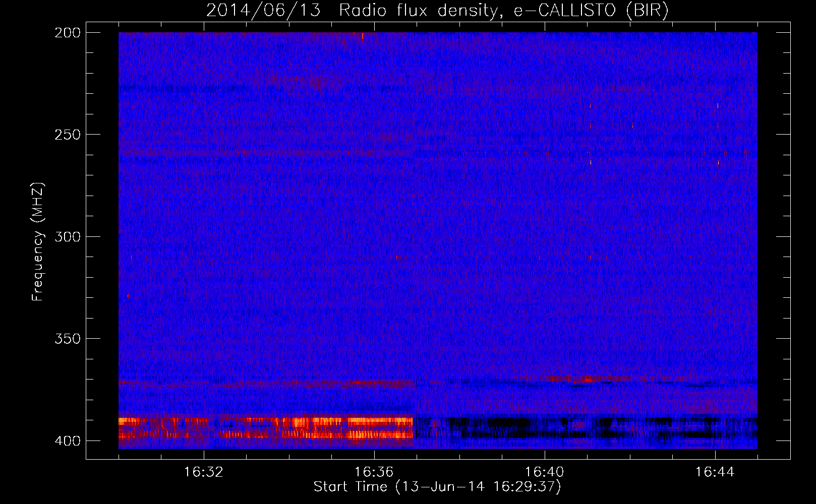Select the 400 frequency tick label
Screen dimensions: 816x504
[68, 441]
